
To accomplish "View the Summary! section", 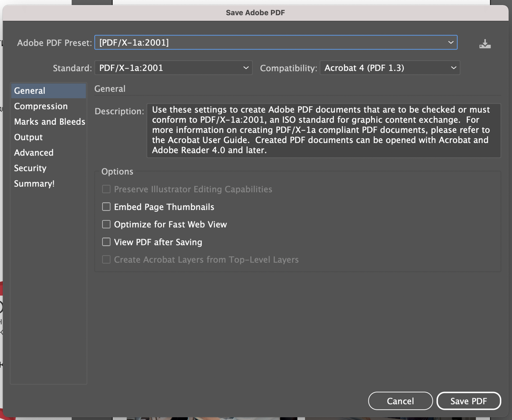I will coord(34,184).
